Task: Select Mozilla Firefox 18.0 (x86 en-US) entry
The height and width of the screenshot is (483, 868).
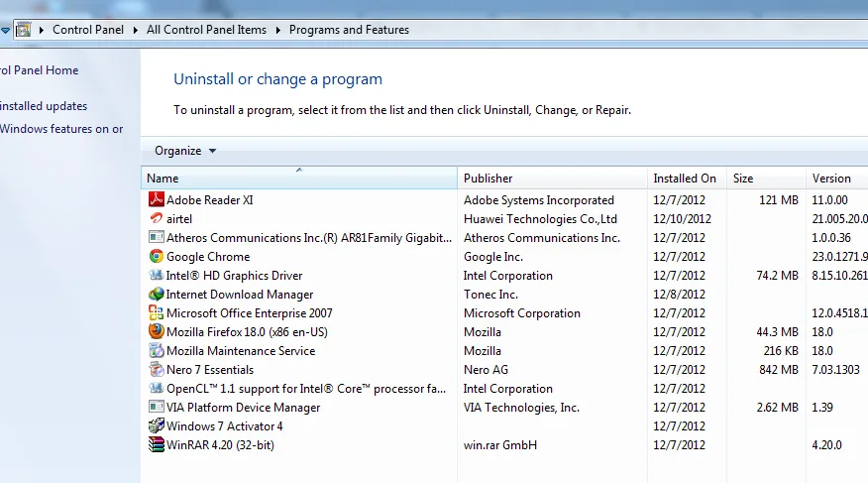Action: coord(247,332)
